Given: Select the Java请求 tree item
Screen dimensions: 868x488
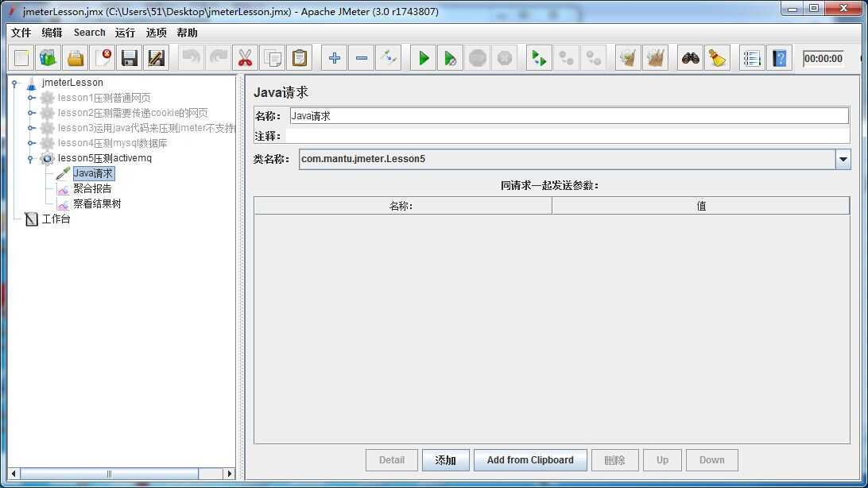Looking at the screenshot, I should 93,173.
